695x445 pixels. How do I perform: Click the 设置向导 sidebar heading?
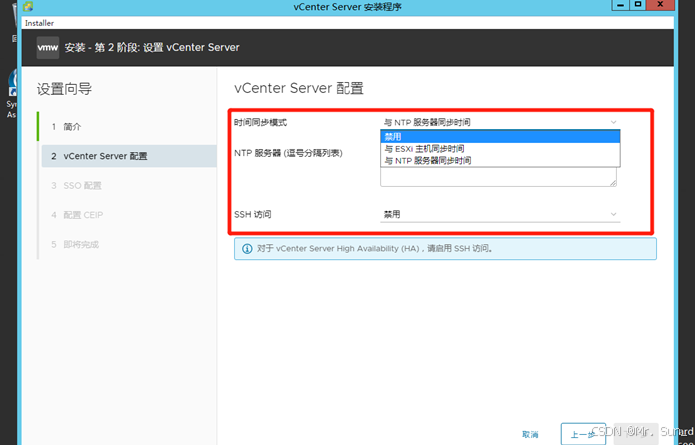[64, 89]
